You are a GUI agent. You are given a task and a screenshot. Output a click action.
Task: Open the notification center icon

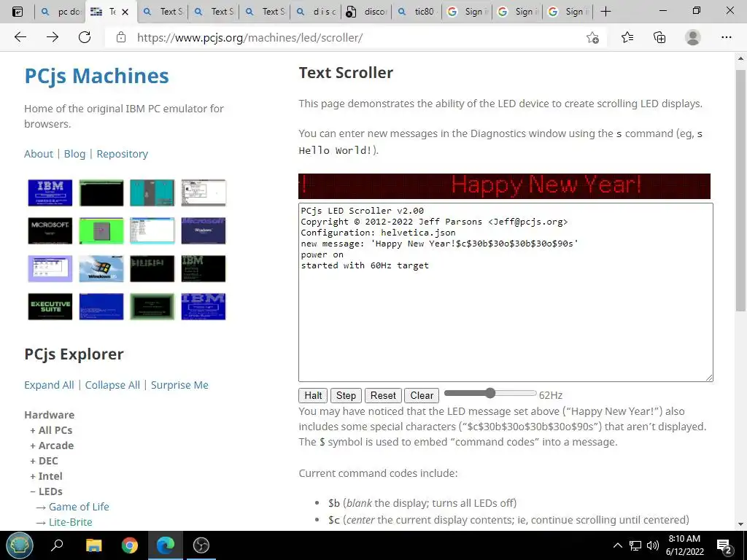point(724,545)
